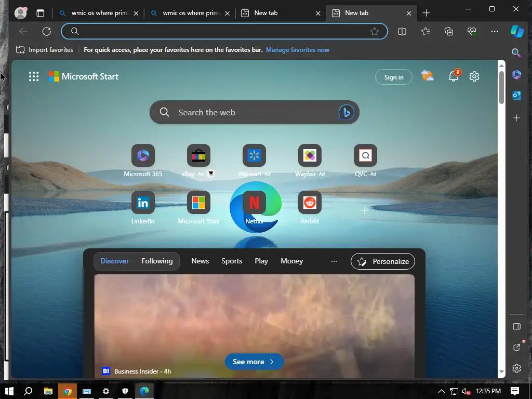Switch to the first wmic os tab
Screen dimensions: 532x399
click(98, 13)
